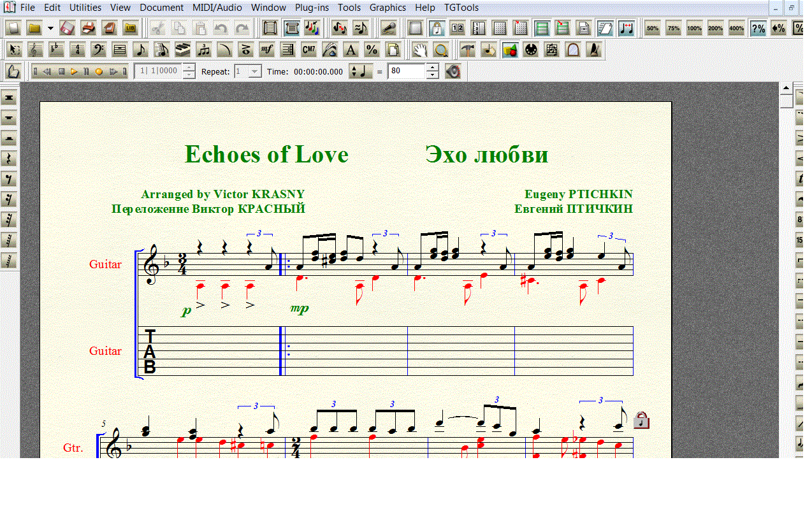Open the MIDI tool connector icon

[531, 50]
